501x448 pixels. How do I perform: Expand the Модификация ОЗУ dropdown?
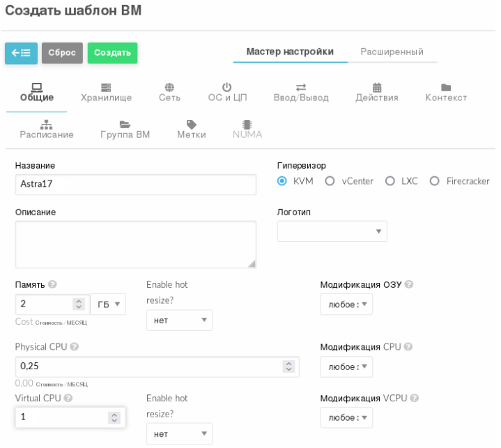point(346,304)
